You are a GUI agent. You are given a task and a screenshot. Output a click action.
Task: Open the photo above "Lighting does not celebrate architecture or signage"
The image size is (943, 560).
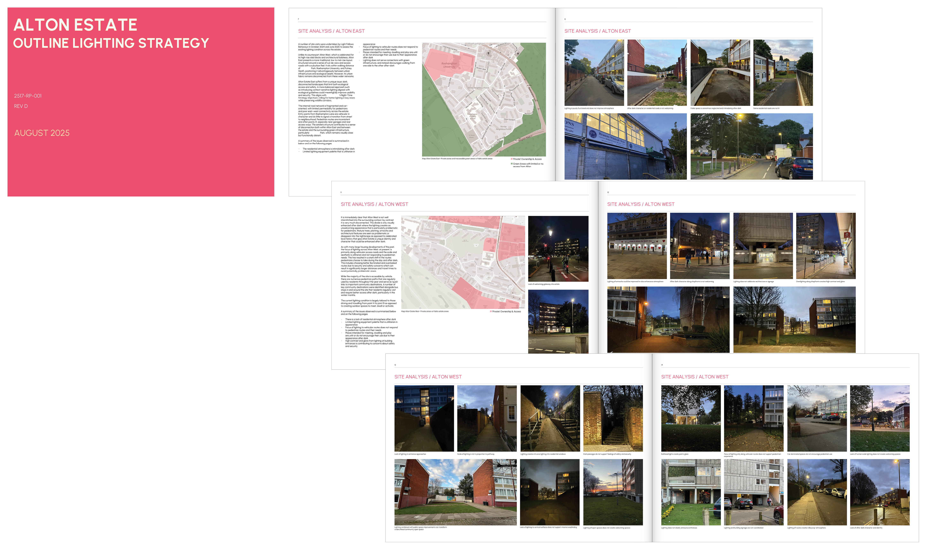[x=763, y=246]
